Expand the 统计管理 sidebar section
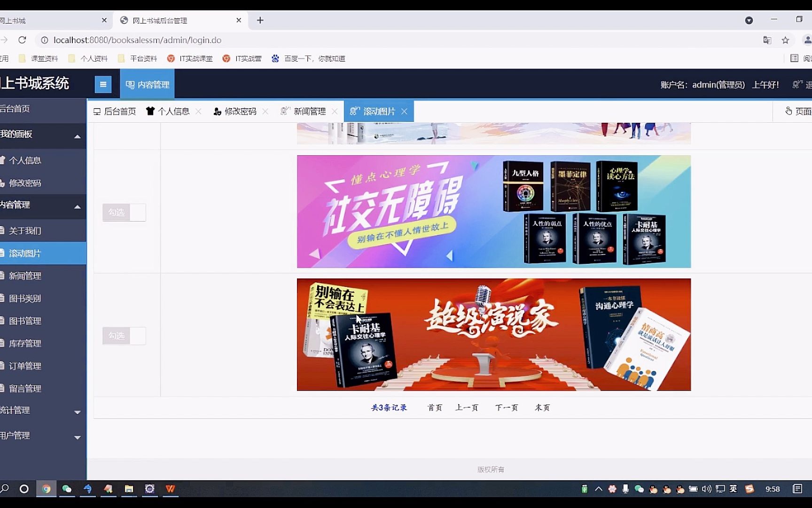 click(x=43, y=411)
